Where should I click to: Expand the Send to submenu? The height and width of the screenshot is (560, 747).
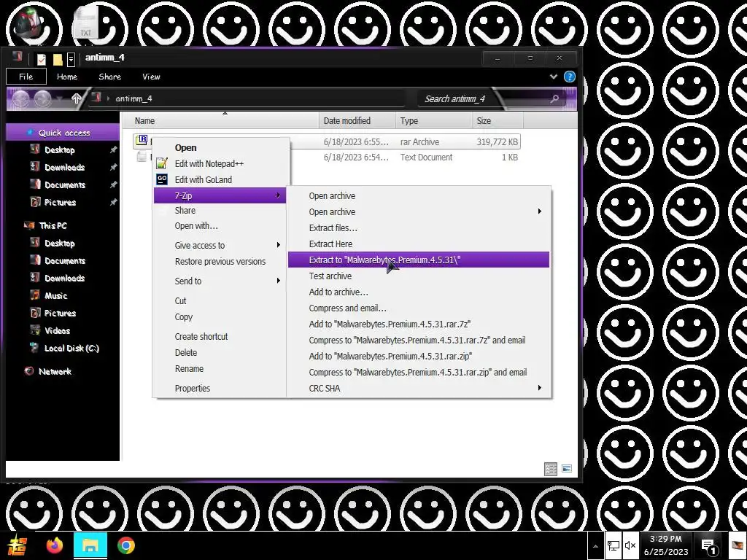tap(220, 281)
